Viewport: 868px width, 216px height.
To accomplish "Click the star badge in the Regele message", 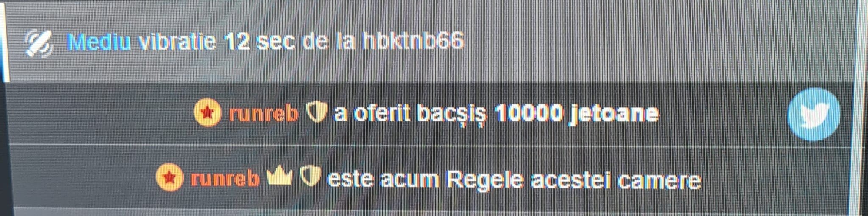I will click(170, 178).
